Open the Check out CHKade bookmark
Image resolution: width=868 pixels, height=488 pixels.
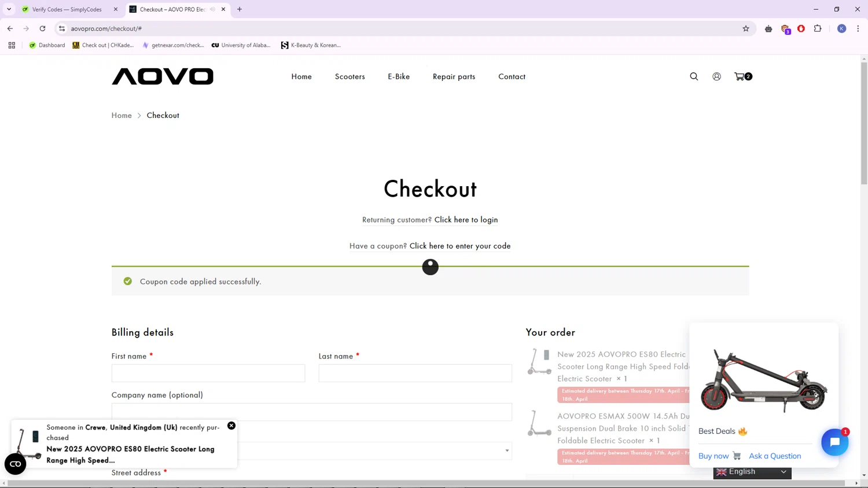pyautogui.click(x=103, y=45)
